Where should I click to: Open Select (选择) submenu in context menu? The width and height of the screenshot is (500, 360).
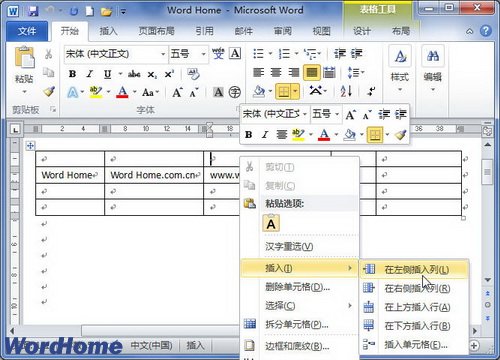pos(299,305)
